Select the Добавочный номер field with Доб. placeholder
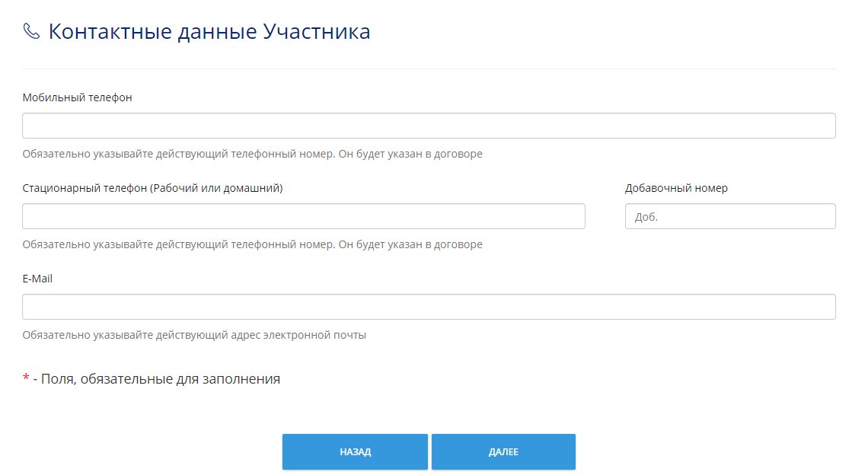The image size is (868, 475). click(730, 216)
